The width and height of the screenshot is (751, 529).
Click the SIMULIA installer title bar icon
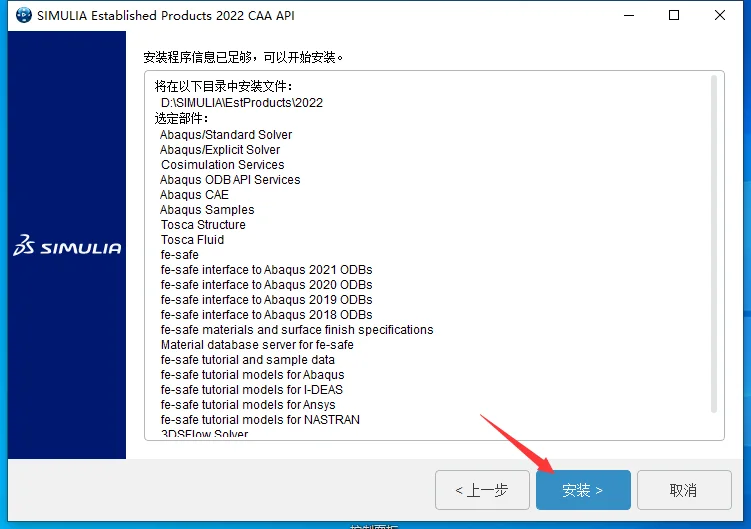click(x=23, y=15)
